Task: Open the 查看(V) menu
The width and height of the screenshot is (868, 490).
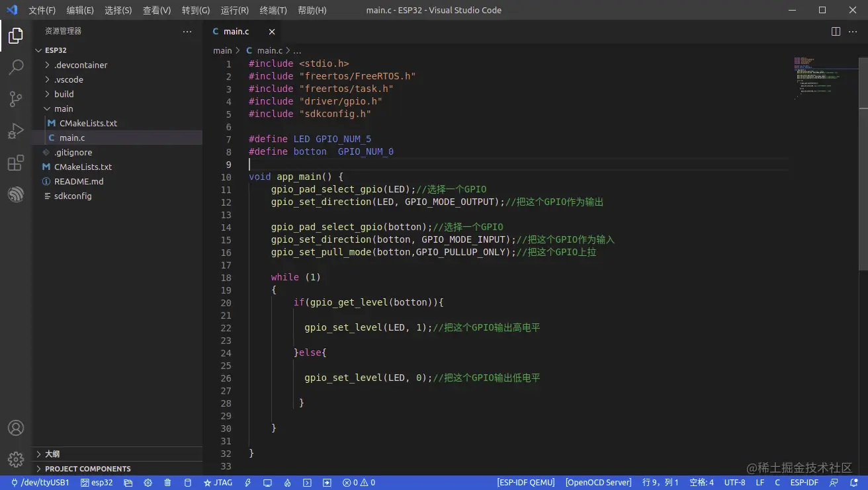Action: tap(157, 10)
